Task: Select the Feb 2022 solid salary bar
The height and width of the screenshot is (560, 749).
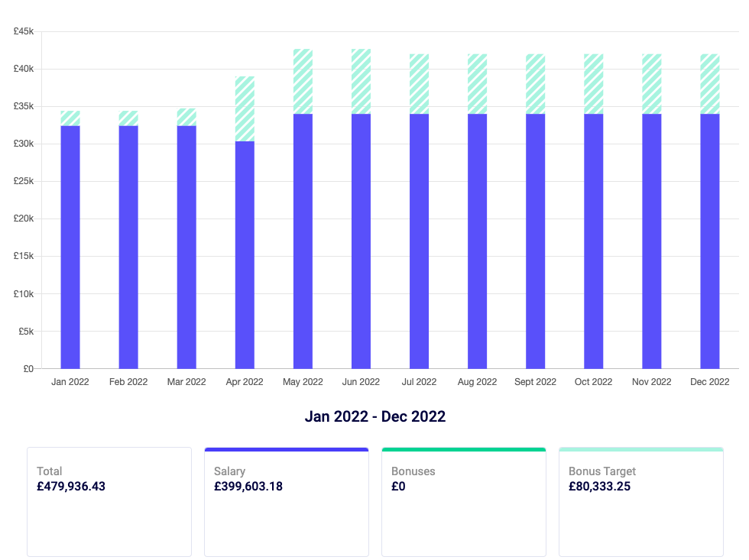Action: (x=128, y=246)
